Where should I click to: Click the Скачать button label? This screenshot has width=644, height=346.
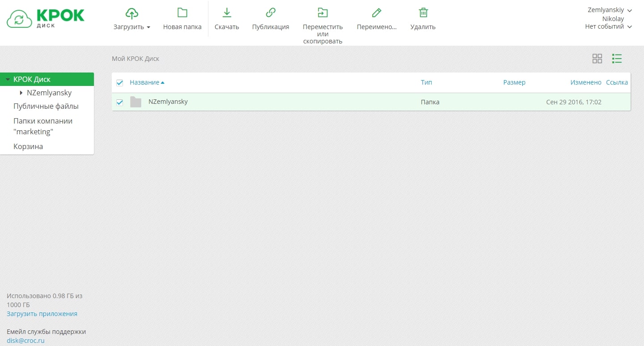click(227, 27)
